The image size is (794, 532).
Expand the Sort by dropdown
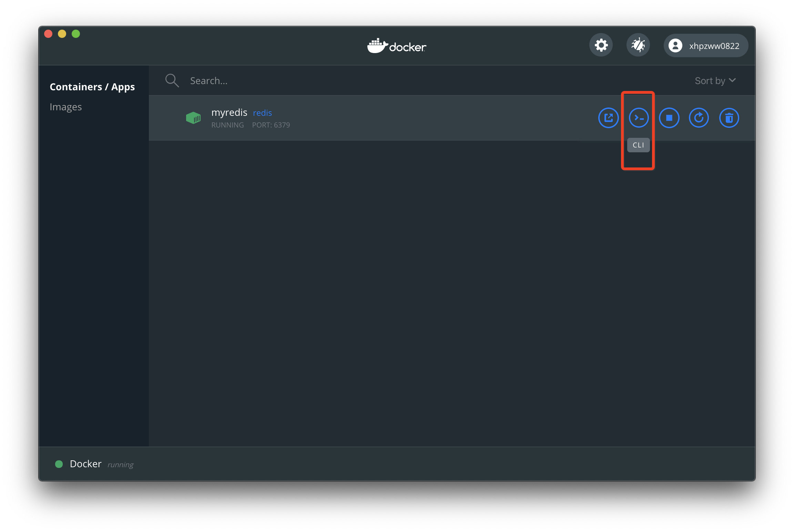[x=715, y=81]
